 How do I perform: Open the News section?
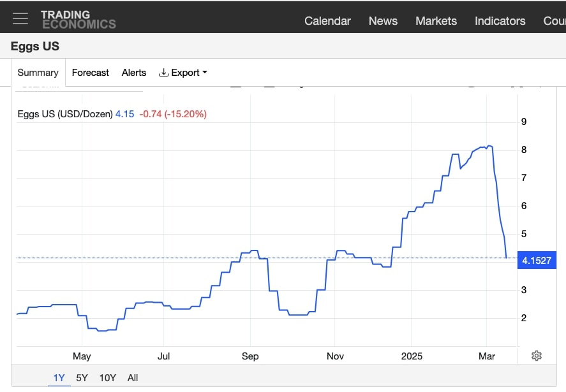382,21
